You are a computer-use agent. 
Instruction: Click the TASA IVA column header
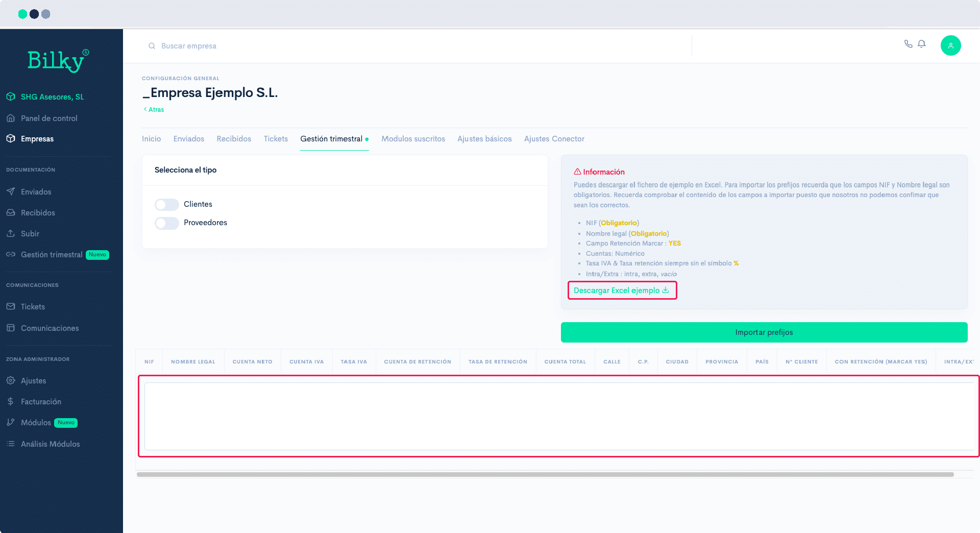tap(354, 362)
